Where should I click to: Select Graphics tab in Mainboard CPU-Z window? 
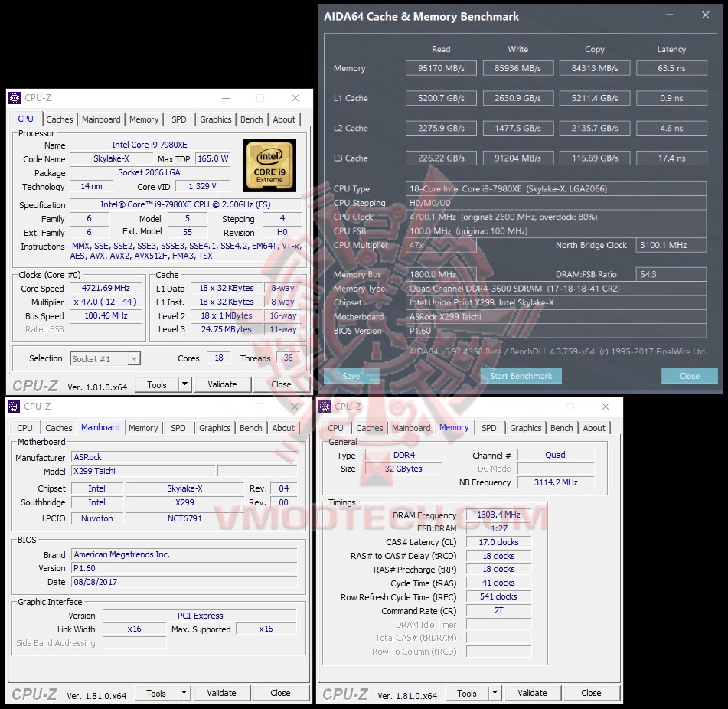(x=214, y=428)
